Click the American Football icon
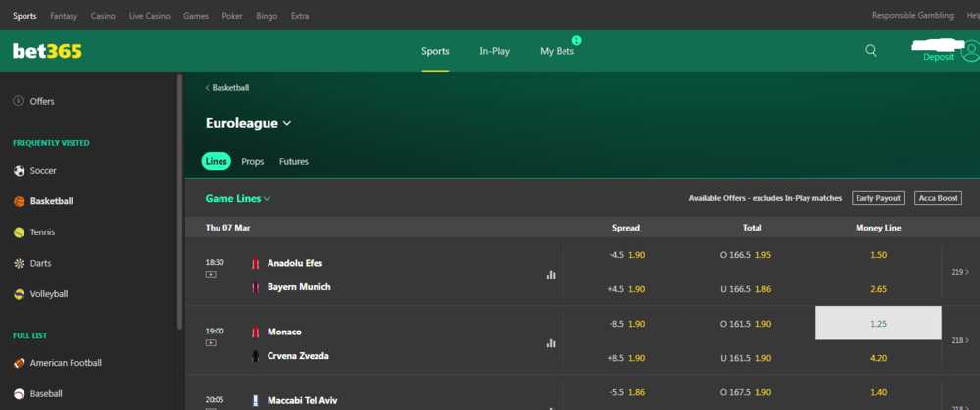 pyautogui.click(x=19, y=363)
